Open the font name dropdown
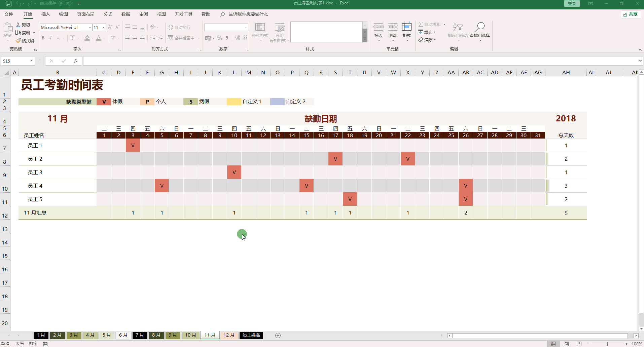This screenshot has width=644, height=347. [x=90, y=28]
